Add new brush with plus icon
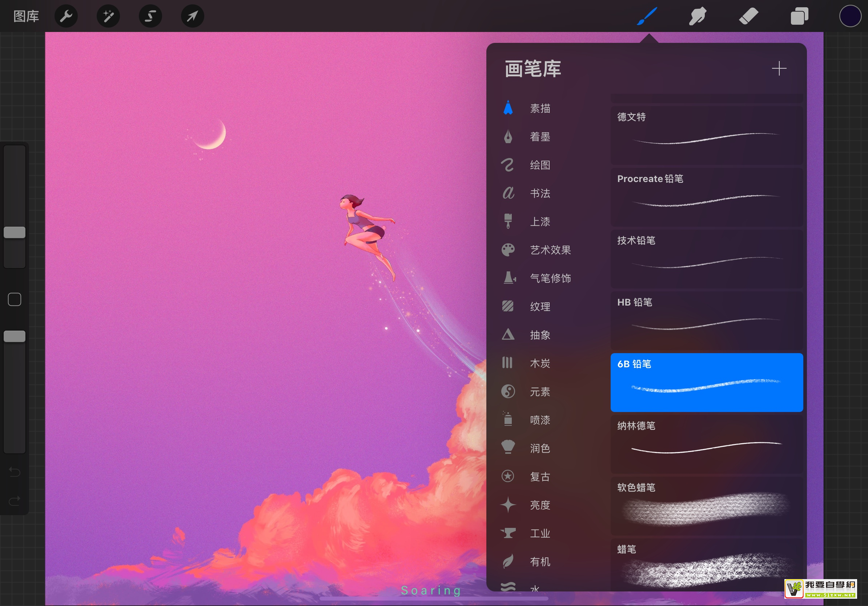The height and width of the screenshot is (606, 868). tap(779, 69)
